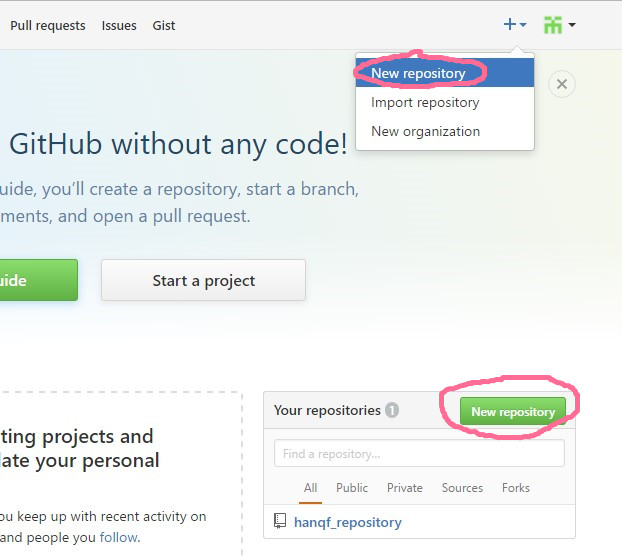Choose Import repository menu entry
This screenshot has width=622, height=556.
pos(445,102)
